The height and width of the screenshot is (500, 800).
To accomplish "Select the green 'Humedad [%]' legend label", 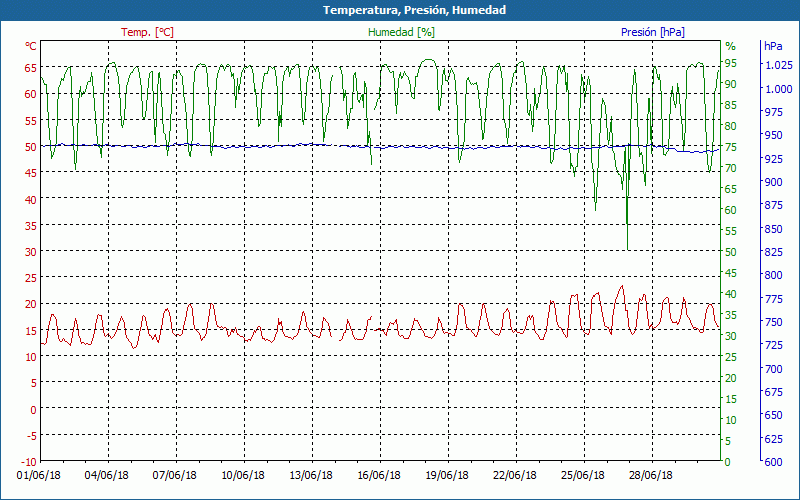I will tap(402, 32).
